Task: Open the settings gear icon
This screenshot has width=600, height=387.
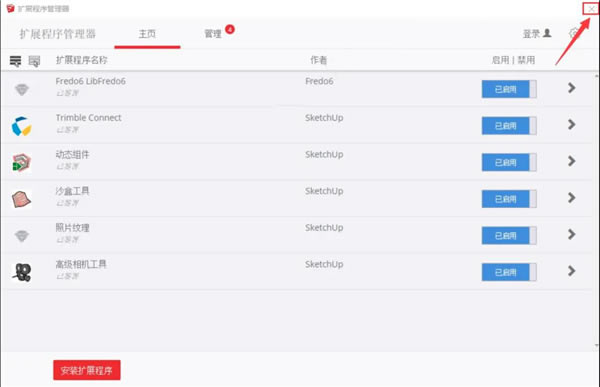Action: coord(574,34)
